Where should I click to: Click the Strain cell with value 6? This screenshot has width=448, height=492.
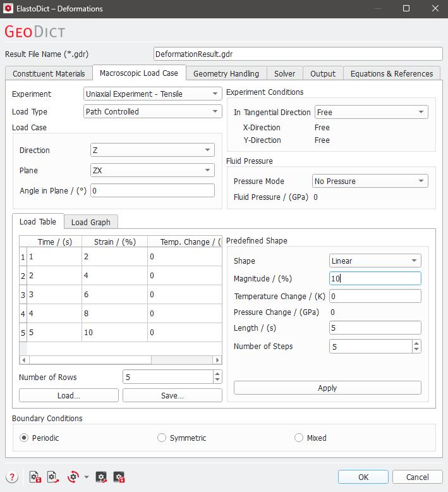click(114, 294)
